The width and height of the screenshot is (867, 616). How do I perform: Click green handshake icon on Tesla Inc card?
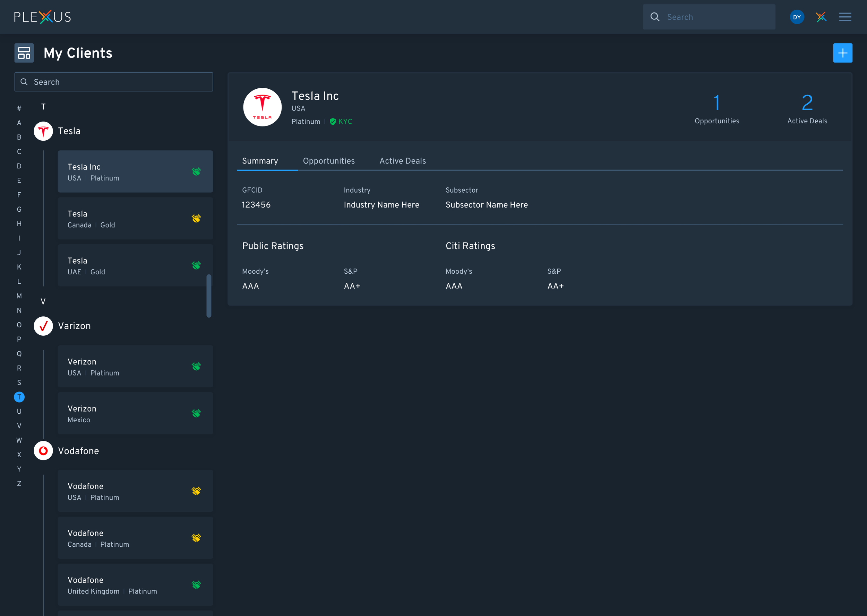tap(196, 172)
